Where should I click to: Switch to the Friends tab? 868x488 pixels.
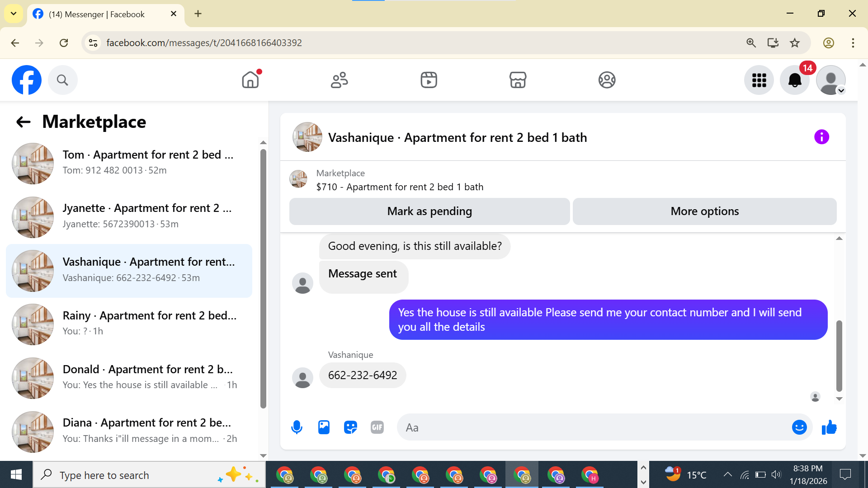(339, 80)
